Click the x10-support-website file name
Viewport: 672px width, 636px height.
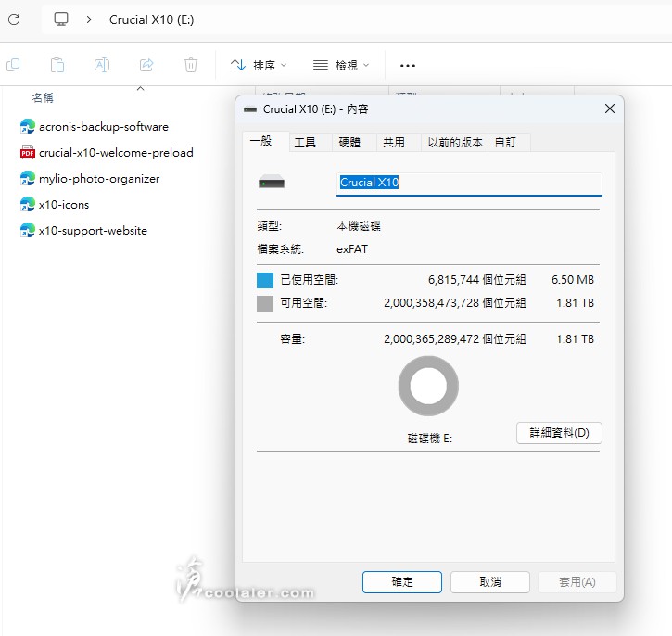[x=93, y=231]
